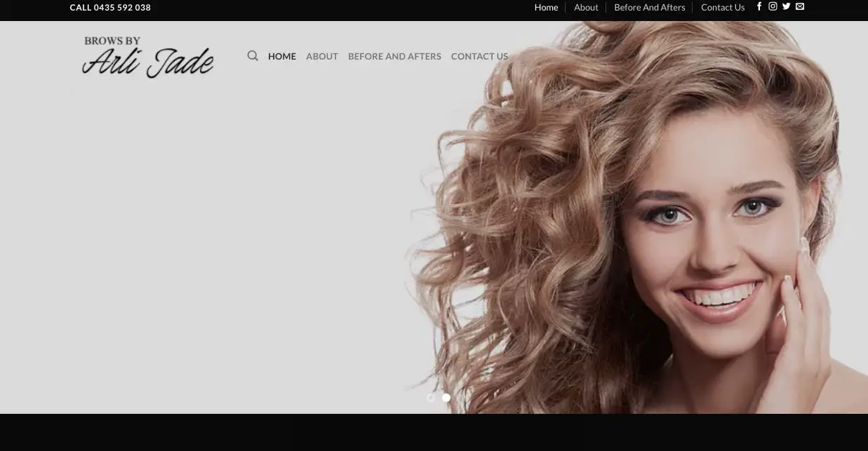Select CONTACT US in main navigation

tap(479, 56)
